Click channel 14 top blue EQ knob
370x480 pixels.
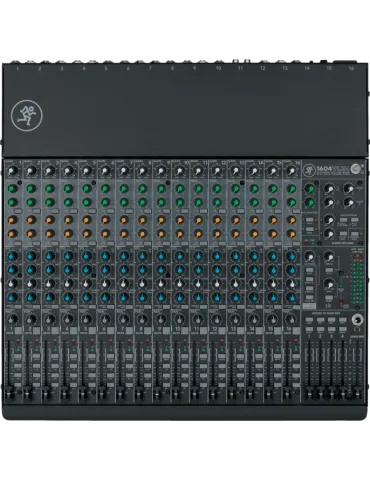tap(254, 256)
